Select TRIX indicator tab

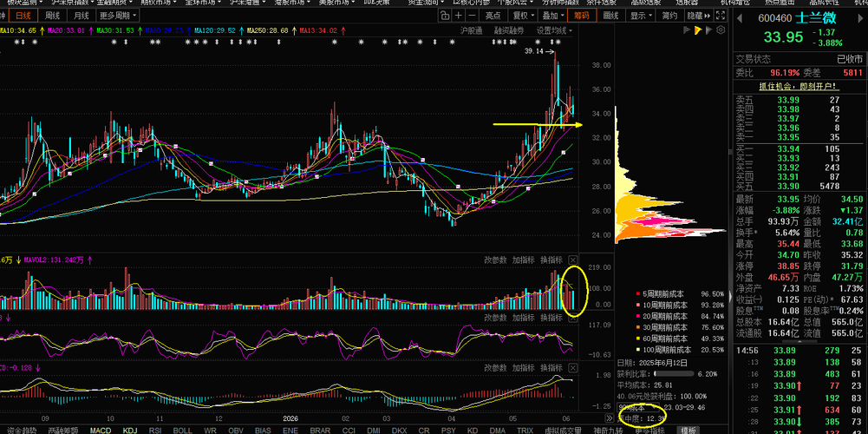click(525, 431)
